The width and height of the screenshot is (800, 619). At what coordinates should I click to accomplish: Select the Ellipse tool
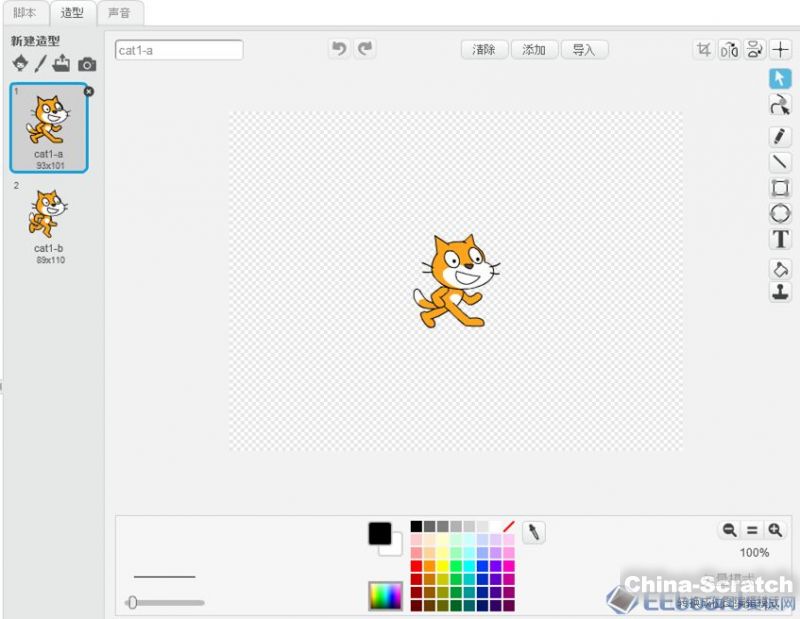(x=779, y=213)
